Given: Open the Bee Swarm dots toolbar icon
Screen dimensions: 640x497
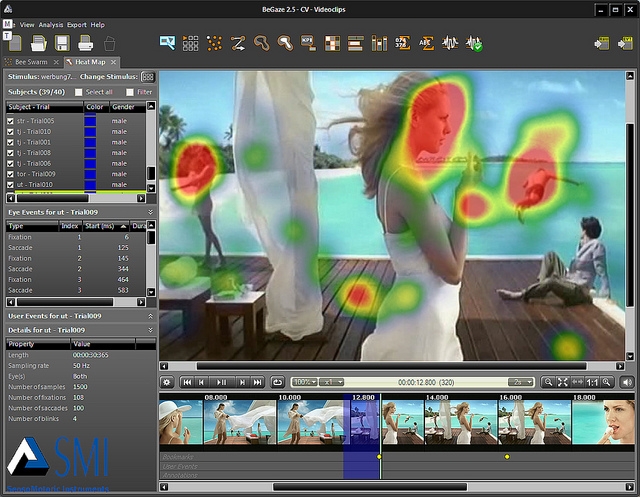Looking at the screenshot, I should 215,43.
